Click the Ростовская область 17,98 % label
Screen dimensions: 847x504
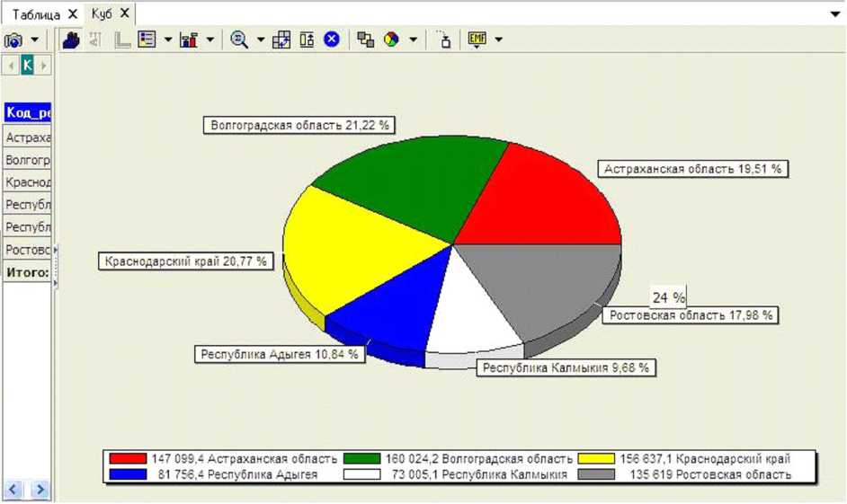click(x=691, y=315)
